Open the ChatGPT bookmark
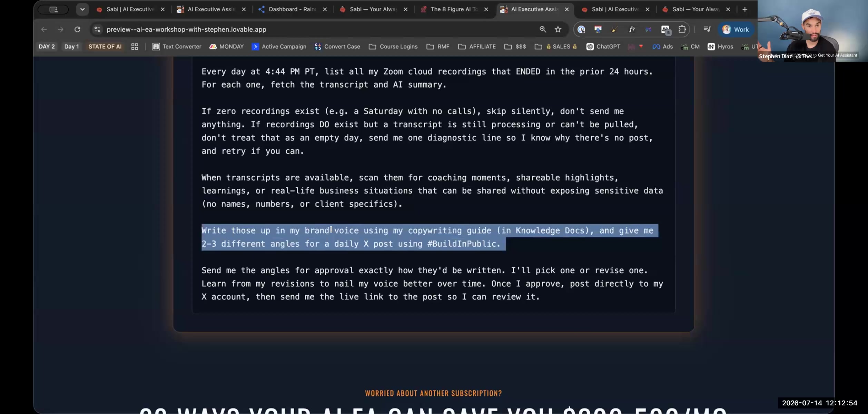This screenshot has height=414, width=868. [603, 47]
